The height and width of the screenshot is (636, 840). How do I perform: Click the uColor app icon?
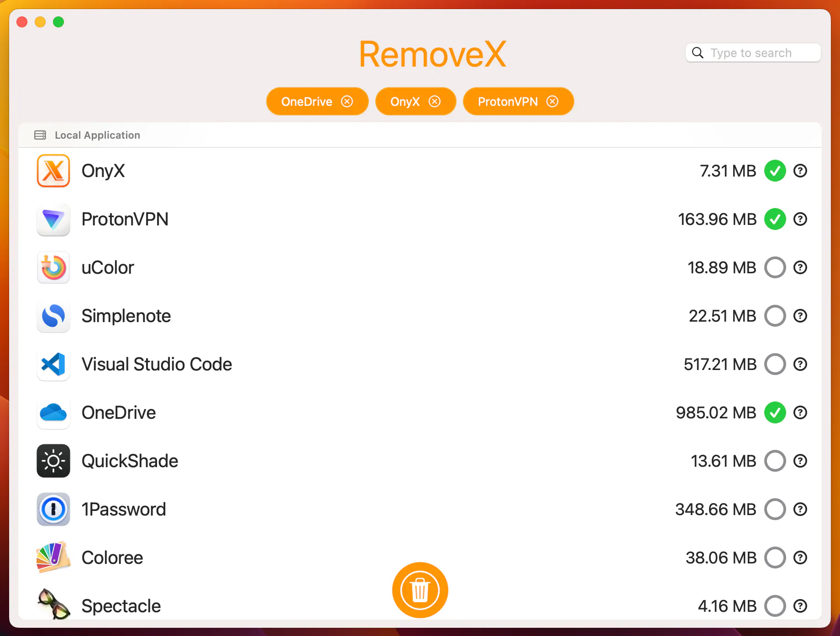53,267
